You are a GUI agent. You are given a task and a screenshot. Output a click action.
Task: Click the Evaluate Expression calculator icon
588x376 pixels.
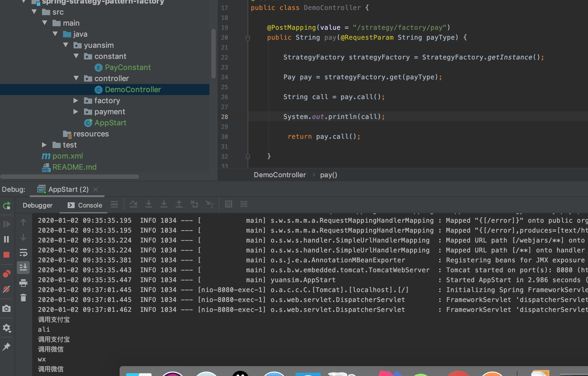(229, 204)
